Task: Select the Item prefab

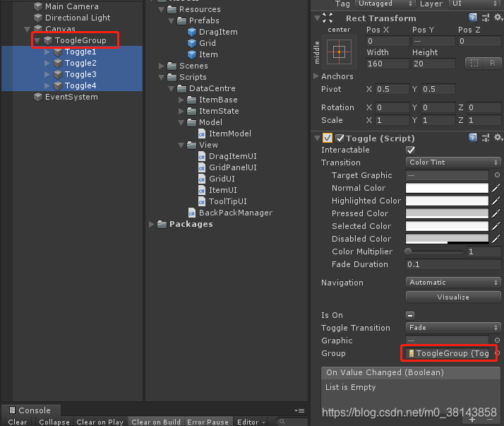Action: click(x=203, y=54)
